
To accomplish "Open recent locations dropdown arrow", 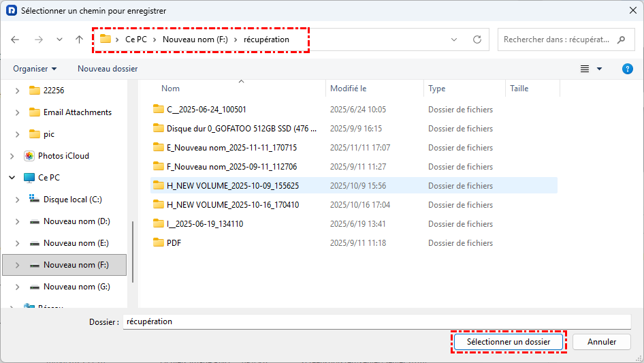I will (x=59, y=40).
